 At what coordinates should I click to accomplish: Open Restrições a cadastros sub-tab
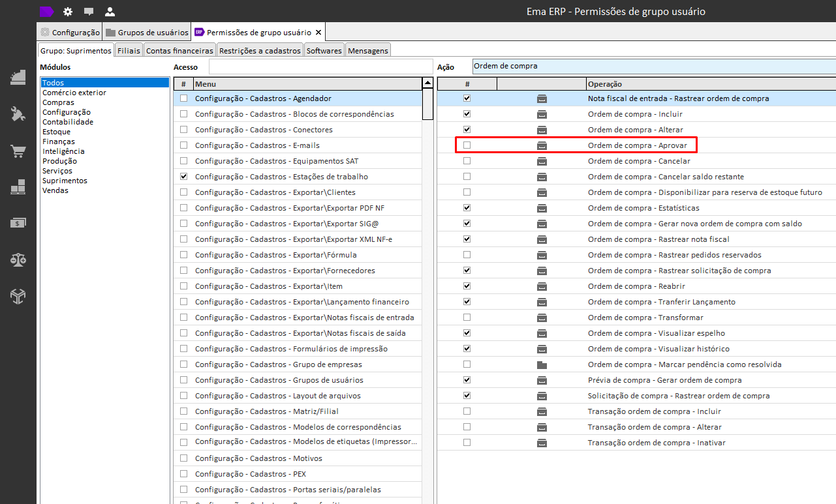pos(260,50)
